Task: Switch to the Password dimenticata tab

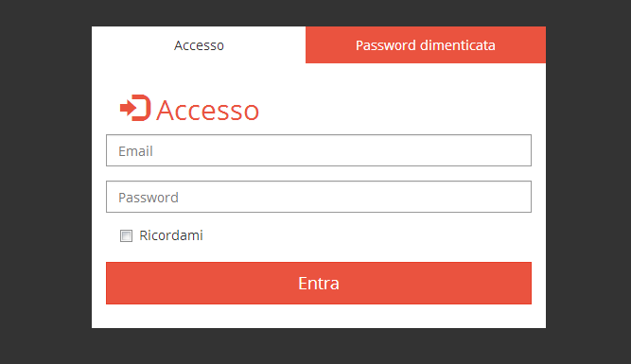Action: [426, 45]
